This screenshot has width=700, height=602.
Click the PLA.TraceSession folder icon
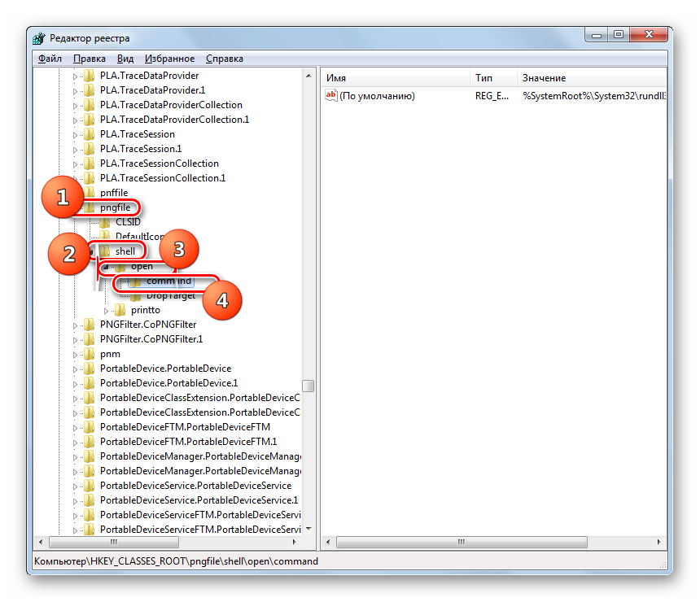pyautogui.click(x=89, y=134)
